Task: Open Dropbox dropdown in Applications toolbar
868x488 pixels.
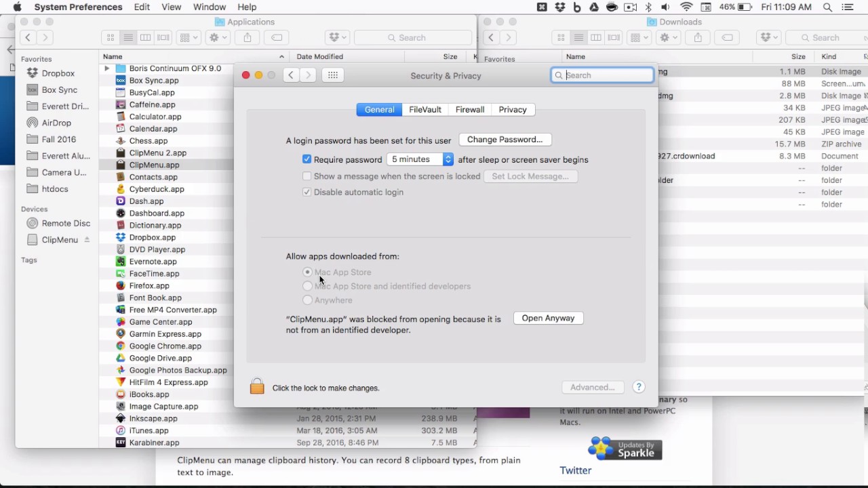Action: tap(337, 38)
